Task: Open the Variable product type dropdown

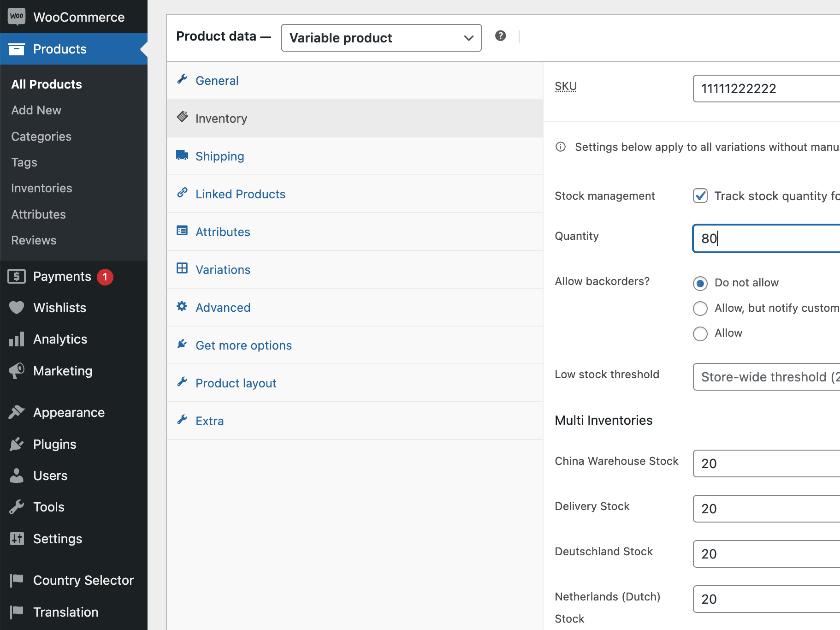Action: coord(381,38)
